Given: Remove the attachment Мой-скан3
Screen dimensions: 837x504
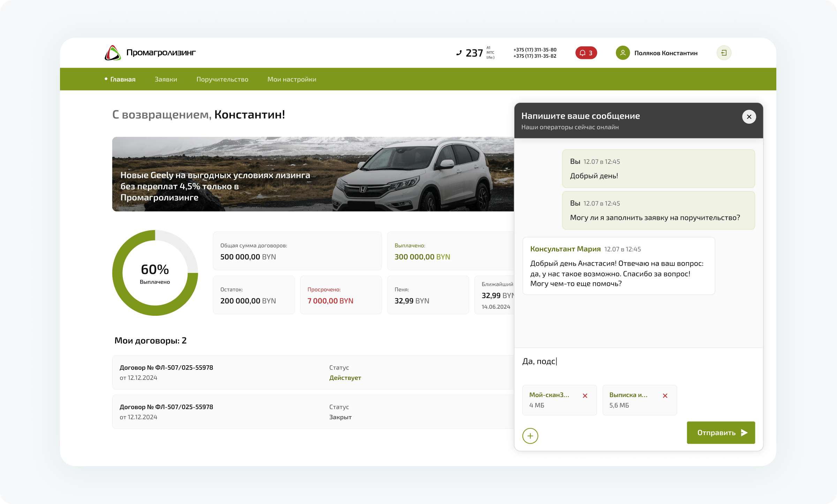Looking at the screenshot, I should [585, 396].
